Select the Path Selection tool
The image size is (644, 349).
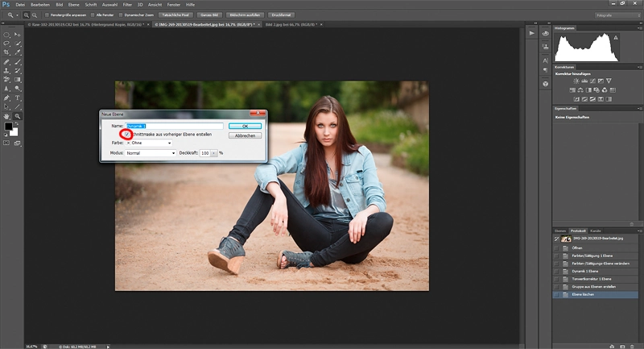pyautogui.click(x=6, y=107)
